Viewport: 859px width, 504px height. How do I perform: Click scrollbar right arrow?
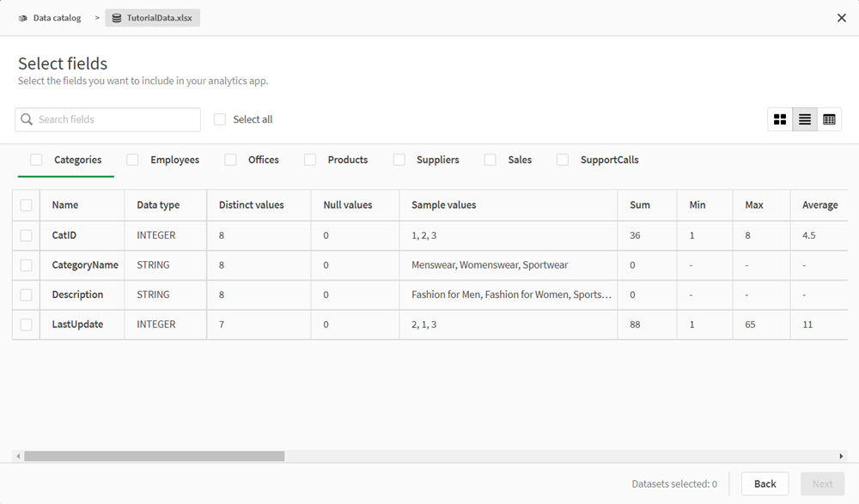tap(842, 457)
